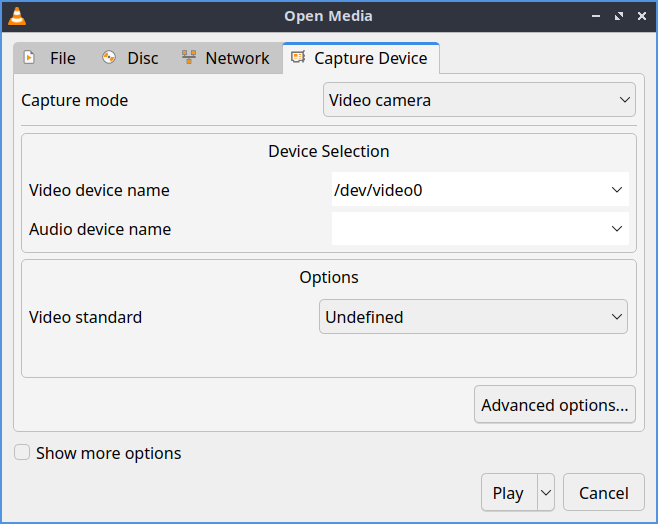
Task: Expand the arrow beside the Play button
Action: click(x=546, y=492)
